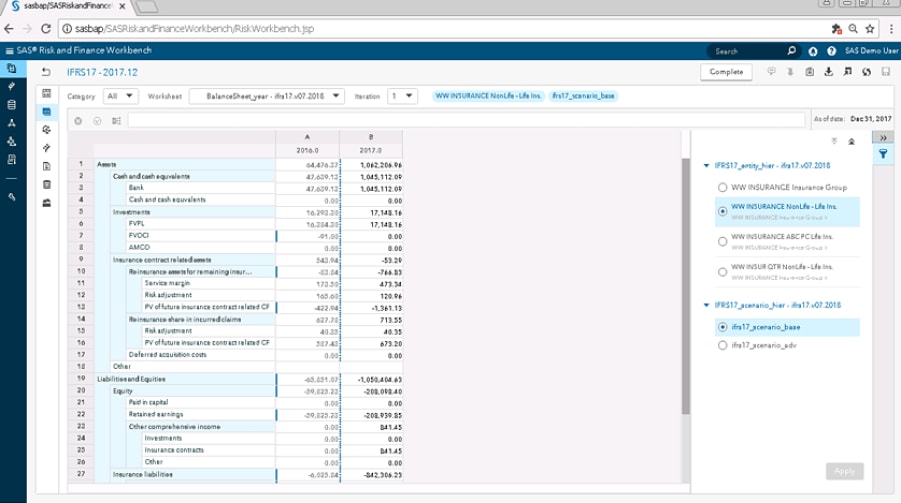This screenshot has height=503, width=901.
Task: Select ifrs17_scenario_base radio button
Action: pyautogui.click(x=722, y=327)
